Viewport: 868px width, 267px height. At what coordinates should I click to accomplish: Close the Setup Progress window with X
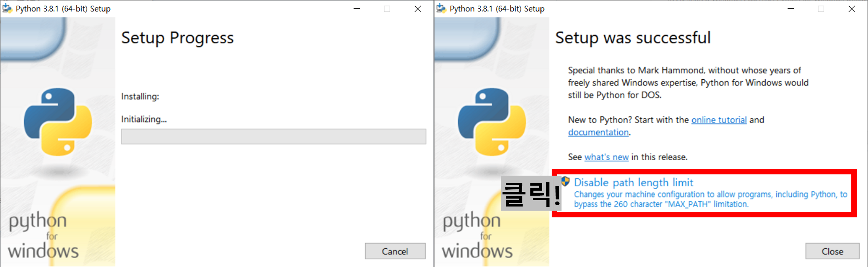coord(418,9)
